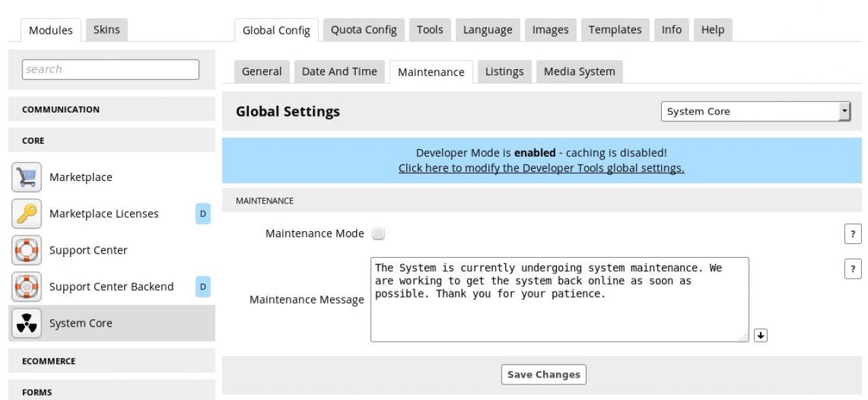Click the System Core radiation icon
Viewport: 868px width, 400px height.
tap(26, 323)
